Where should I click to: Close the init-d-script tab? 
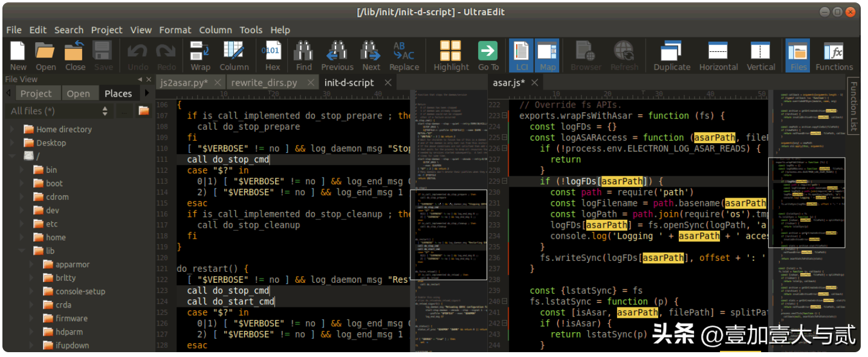click(x=388, y=83)
